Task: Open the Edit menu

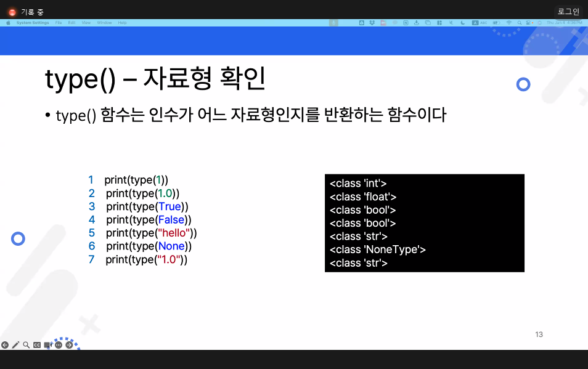Action: [71, 23]
